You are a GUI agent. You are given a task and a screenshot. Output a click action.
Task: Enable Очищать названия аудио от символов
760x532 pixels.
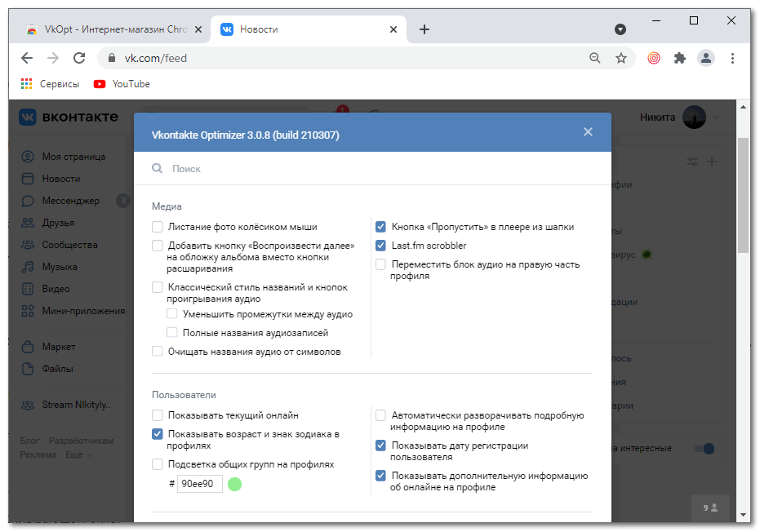pyautogui.click(x=157, y=352)
